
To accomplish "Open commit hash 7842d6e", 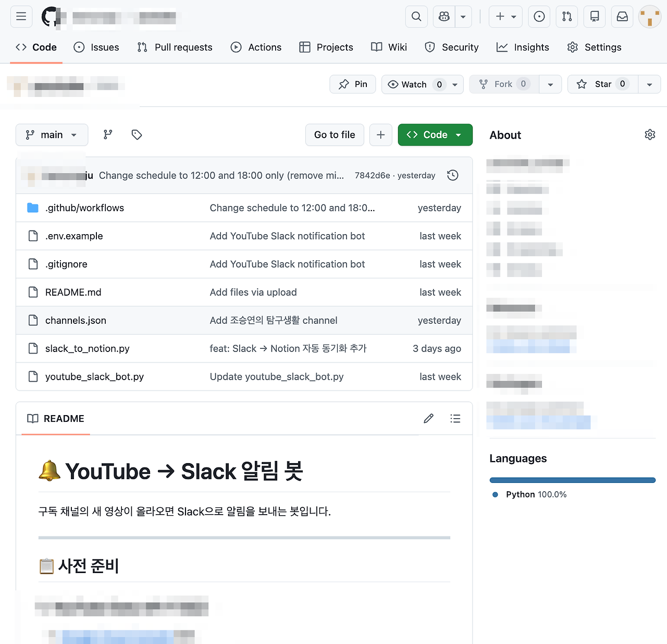I will pos(373,176).
